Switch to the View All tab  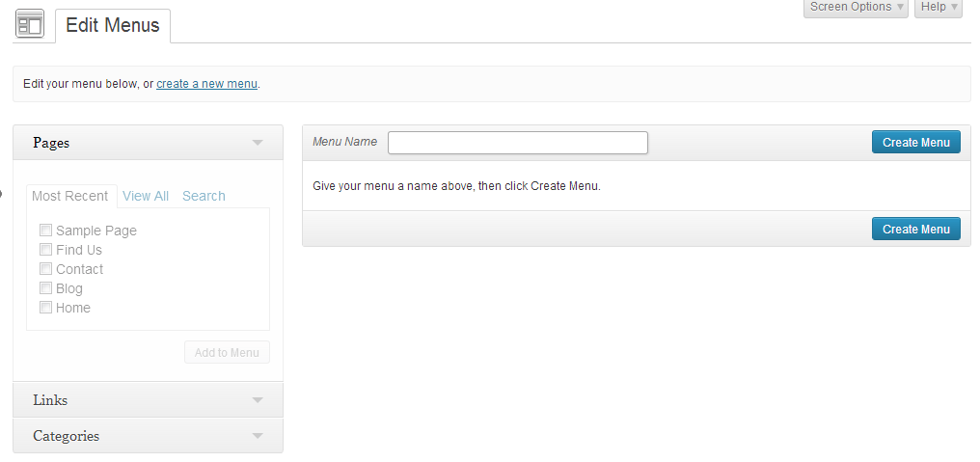(x=146, y=196)
